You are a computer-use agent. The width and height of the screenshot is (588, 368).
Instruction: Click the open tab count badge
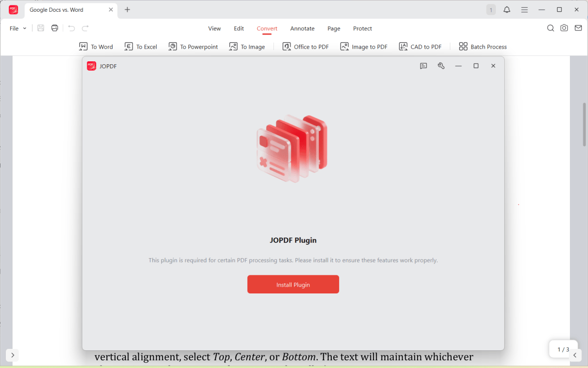click(490, 10)
